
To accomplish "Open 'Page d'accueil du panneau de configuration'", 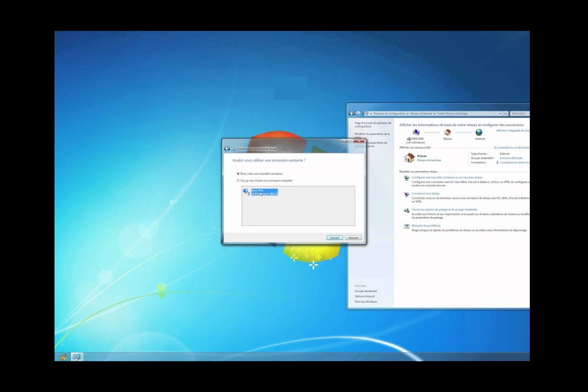I will pos(373,125).
